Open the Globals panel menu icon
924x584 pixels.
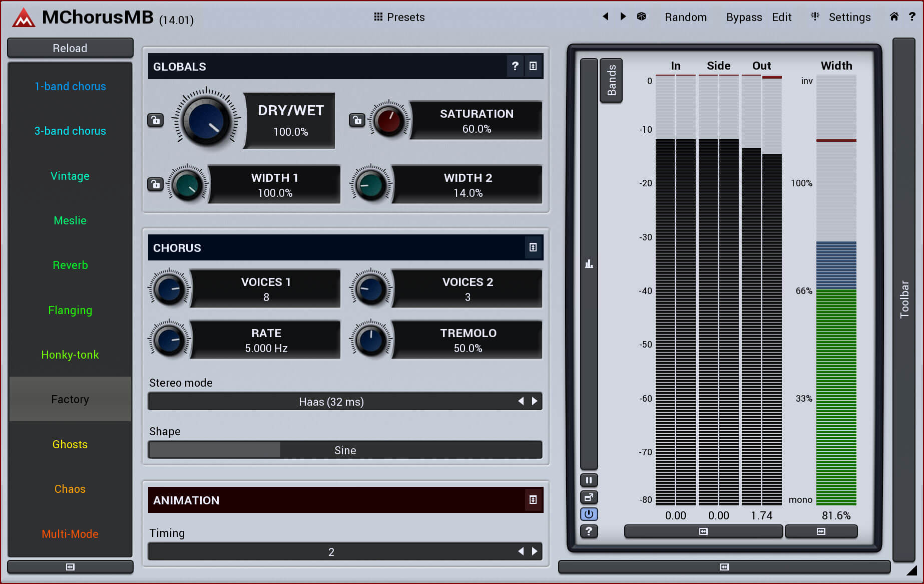533,66
